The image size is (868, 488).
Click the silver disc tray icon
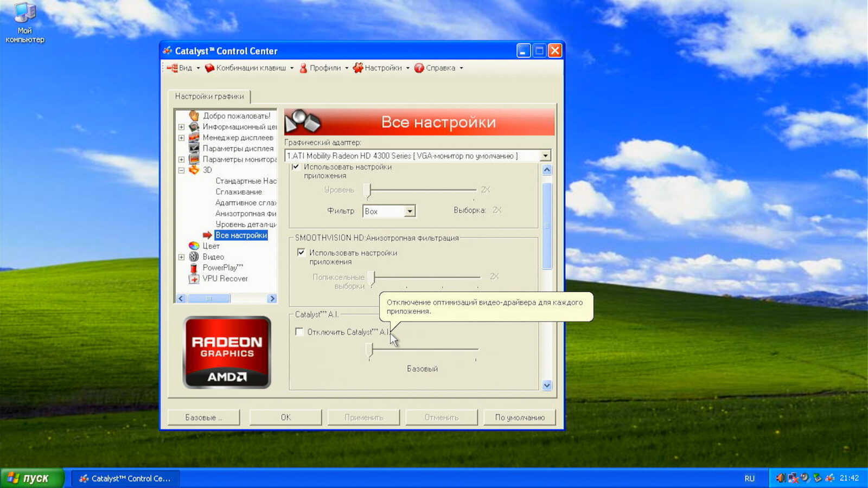pyautogui.click(x=805, y=478)
